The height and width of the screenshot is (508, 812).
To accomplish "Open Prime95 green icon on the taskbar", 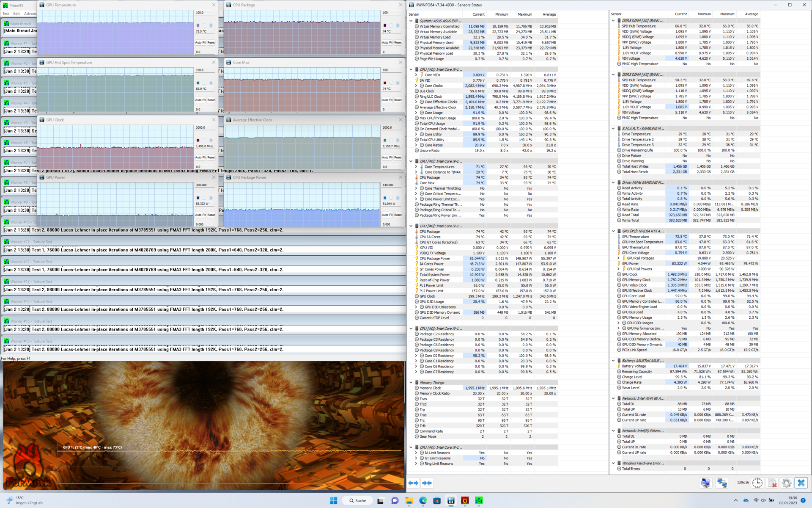I will click(479, 501).
